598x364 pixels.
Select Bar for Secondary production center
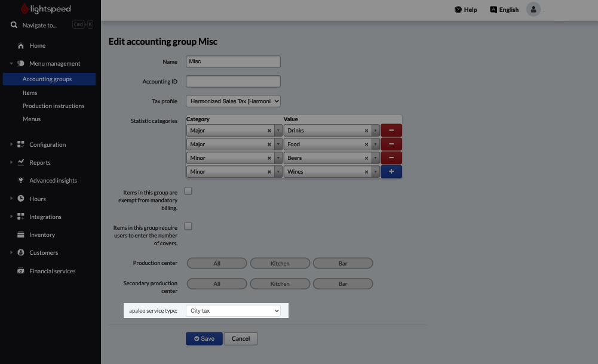343,283
